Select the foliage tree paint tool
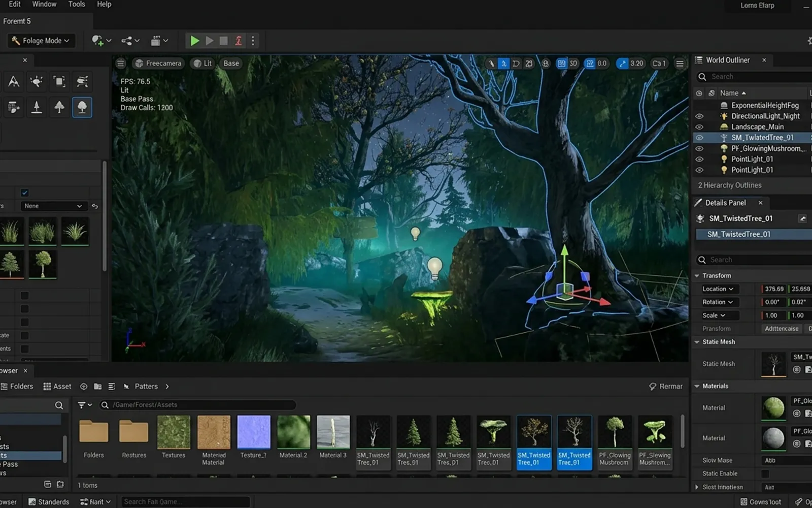The height and width of the screenshot is (508, 812). click(x=82, y=107)
